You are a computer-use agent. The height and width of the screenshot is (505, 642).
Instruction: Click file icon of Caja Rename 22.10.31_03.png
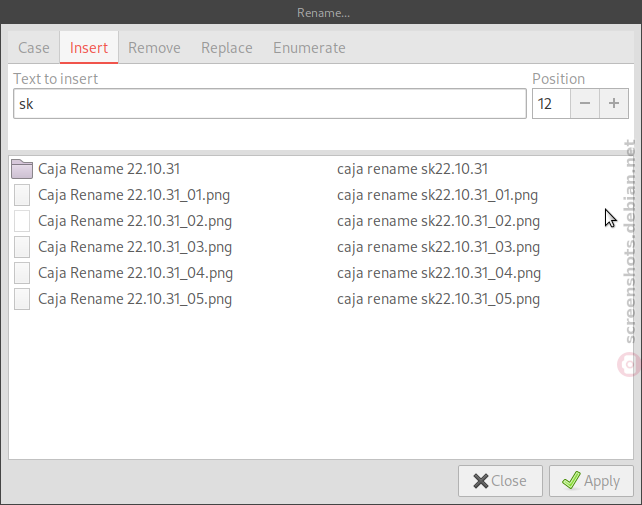[22, 247]
